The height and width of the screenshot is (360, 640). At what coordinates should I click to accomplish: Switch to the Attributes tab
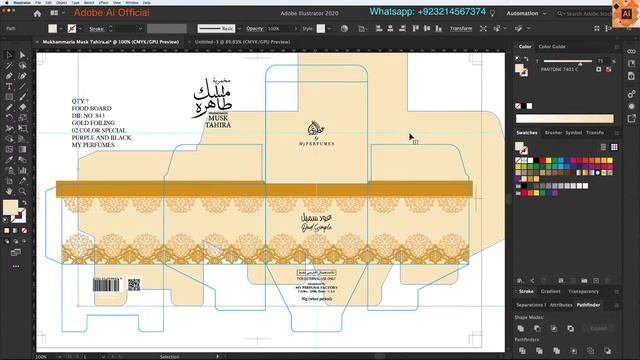click(561, 305)
